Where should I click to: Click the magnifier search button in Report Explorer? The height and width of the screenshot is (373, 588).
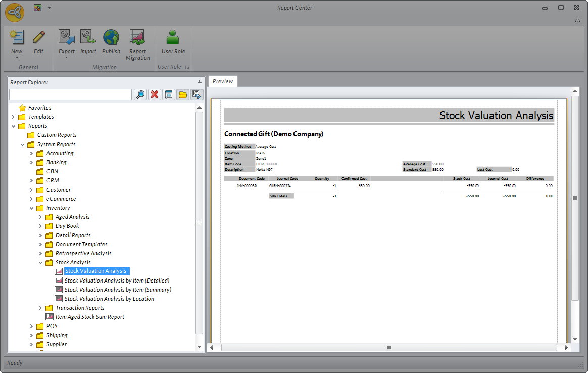click(x=140, y=95)
